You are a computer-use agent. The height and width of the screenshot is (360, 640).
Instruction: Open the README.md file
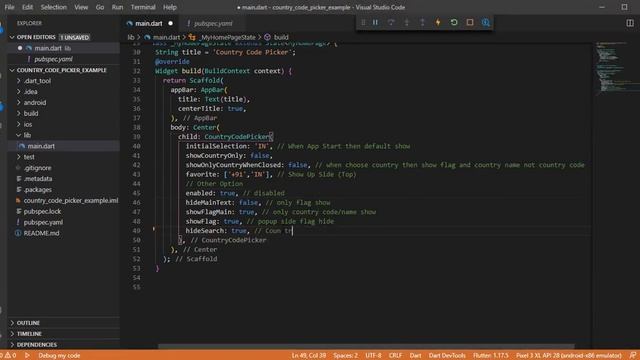click(41, 233)
